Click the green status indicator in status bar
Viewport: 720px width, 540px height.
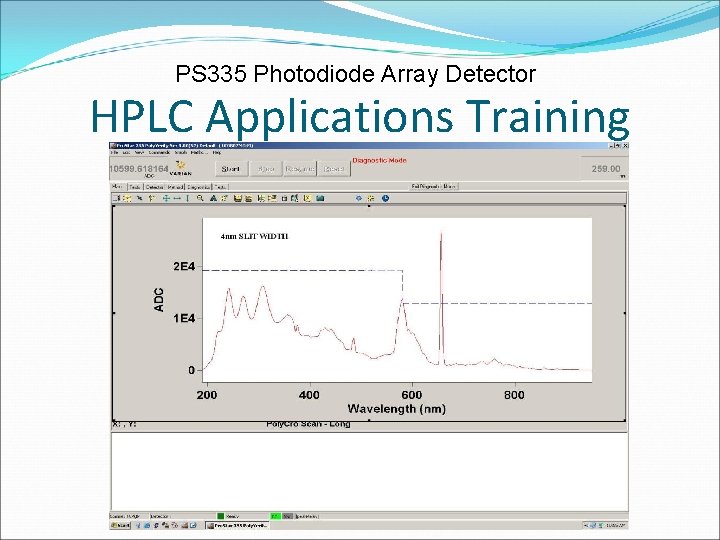[220, 516]
